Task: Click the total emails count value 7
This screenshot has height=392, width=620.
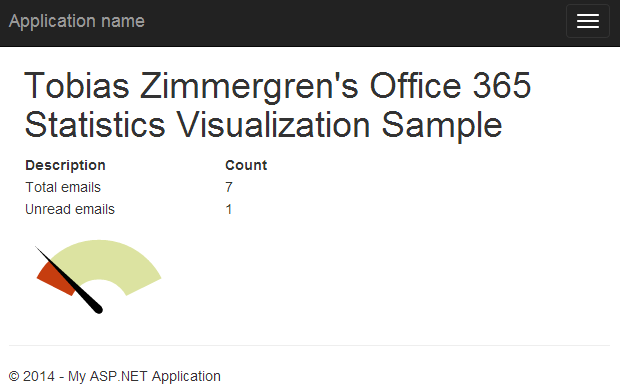Action: click(x=229, y=187)
